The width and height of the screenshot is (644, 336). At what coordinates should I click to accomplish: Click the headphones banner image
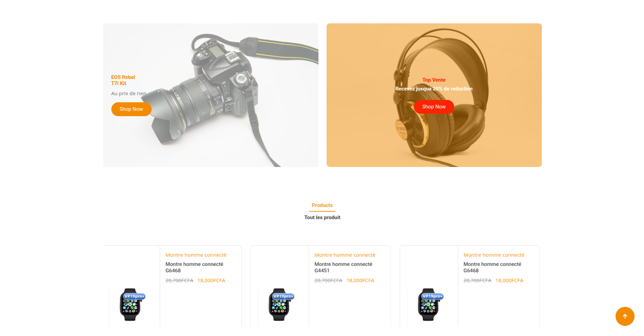coord(434,95)
